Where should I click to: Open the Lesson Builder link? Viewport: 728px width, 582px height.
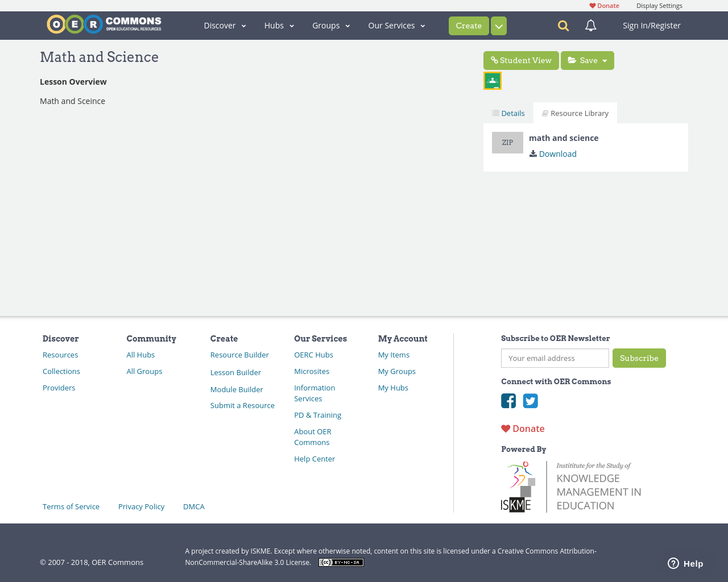click(x=235, y=372)
